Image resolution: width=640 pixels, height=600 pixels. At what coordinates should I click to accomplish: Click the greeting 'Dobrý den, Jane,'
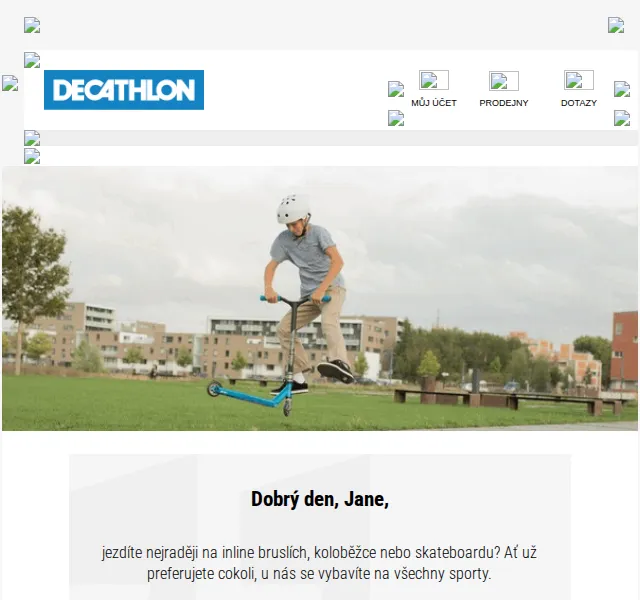pyautogui.click(x=320, y=499)
